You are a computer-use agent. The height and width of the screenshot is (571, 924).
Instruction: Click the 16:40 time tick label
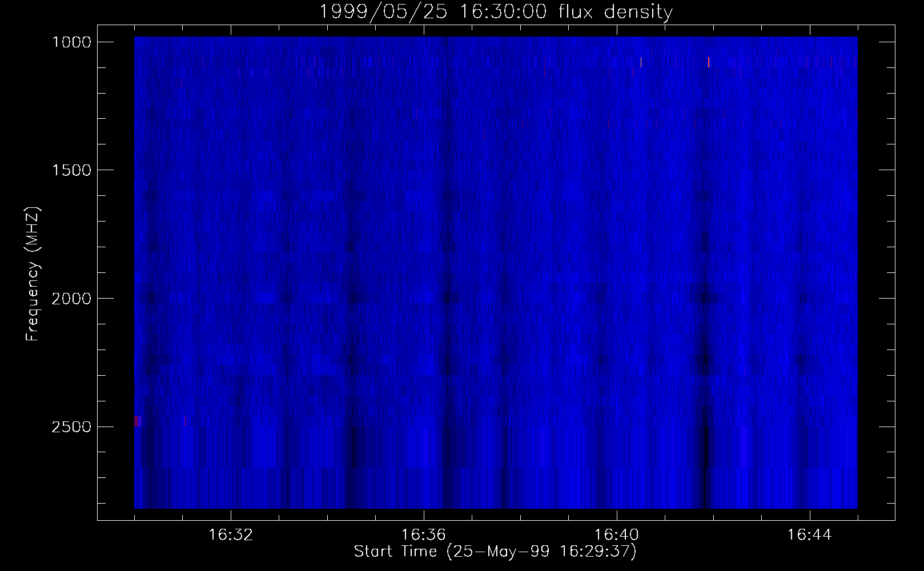coord(617,535)
